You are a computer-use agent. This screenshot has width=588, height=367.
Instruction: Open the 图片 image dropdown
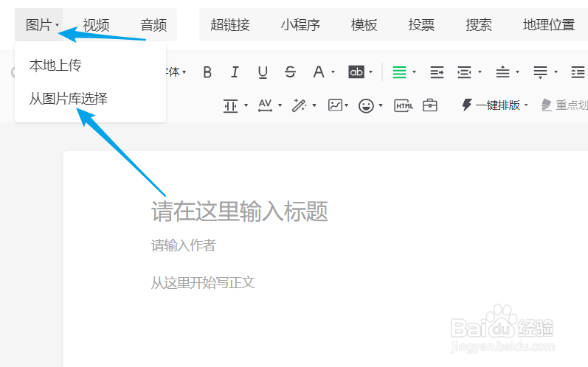click(39, 25)
